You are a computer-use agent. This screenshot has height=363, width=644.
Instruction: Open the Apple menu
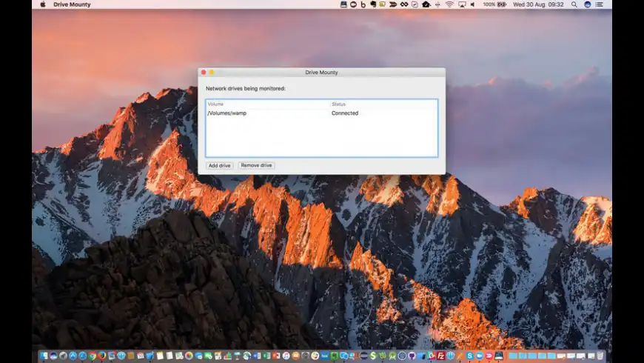[42, 4]
